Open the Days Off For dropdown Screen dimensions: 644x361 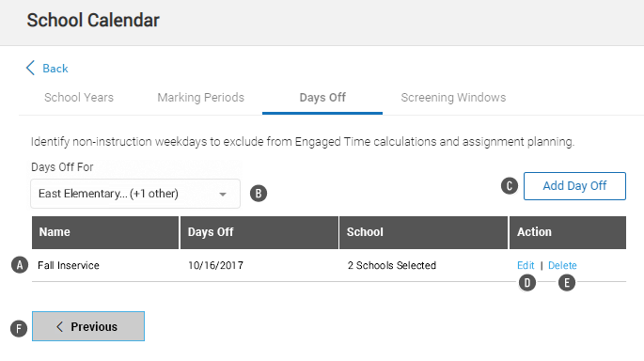pos(135,194)
